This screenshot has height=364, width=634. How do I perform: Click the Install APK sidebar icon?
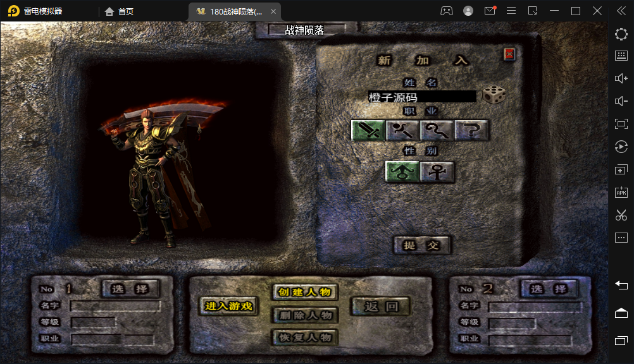pos(621,192)
